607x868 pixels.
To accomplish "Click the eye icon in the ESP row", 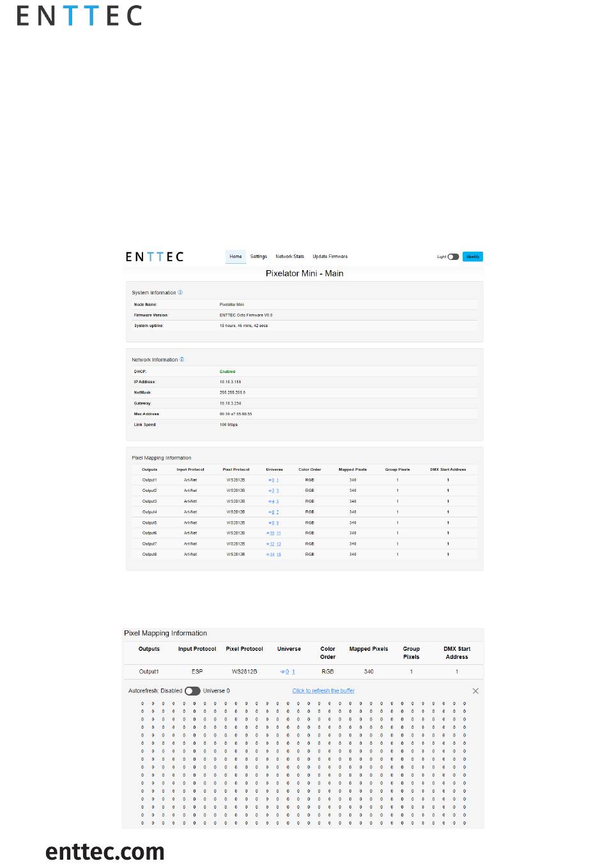I will pyautogui.click(x=282, y=671).
